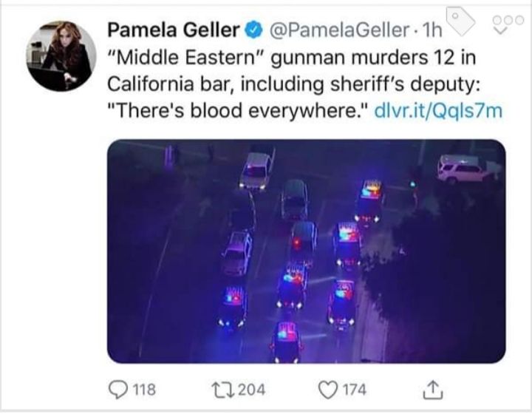Click the "Middle Eastern" gunman headline text
Screen dimensions: 532x417
click(x=292, y=58)
